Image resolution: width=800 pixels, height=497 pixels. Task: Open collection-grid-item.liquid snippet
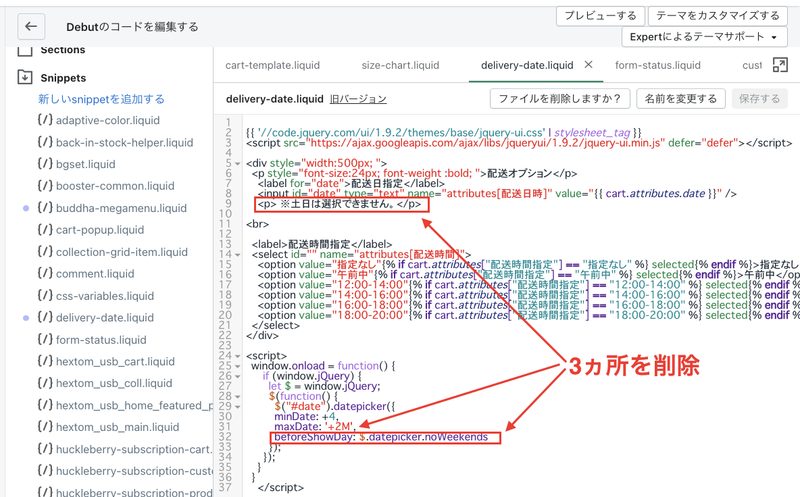click(122, 252)
